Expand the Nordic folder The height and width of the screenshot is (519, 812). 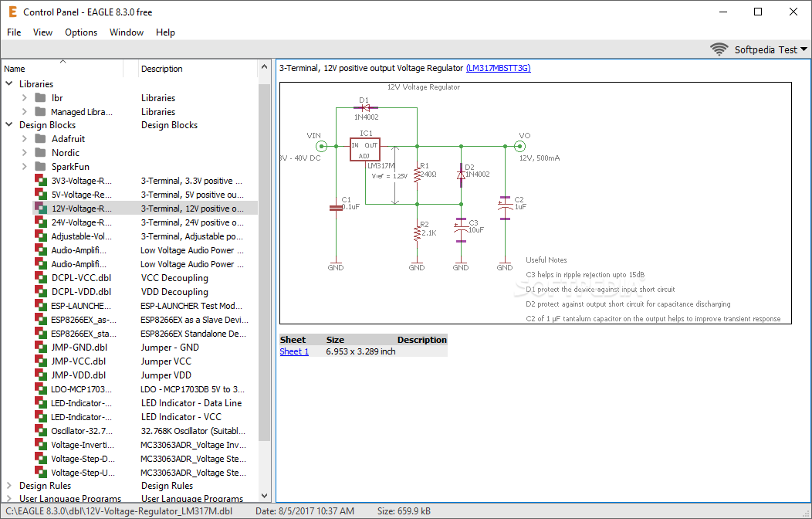click(x=24, y=153)
